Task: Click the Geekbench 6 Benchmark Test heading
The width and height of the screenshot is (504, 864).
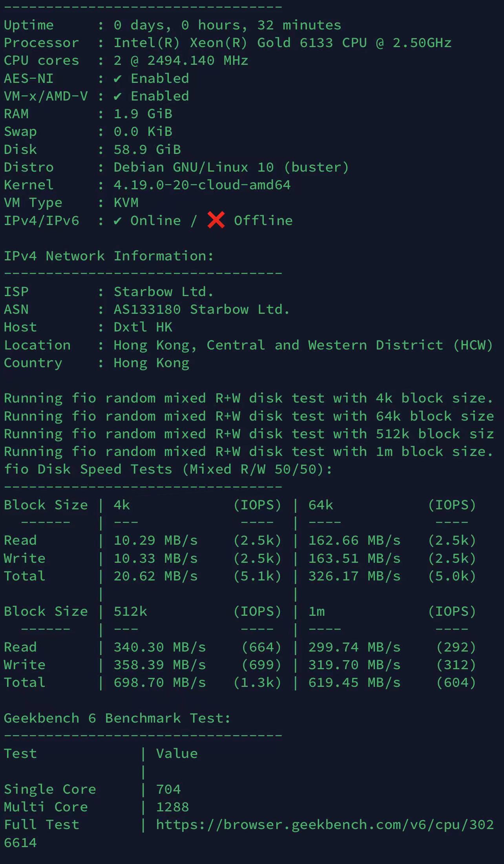Action: click(x=117, y=718)
